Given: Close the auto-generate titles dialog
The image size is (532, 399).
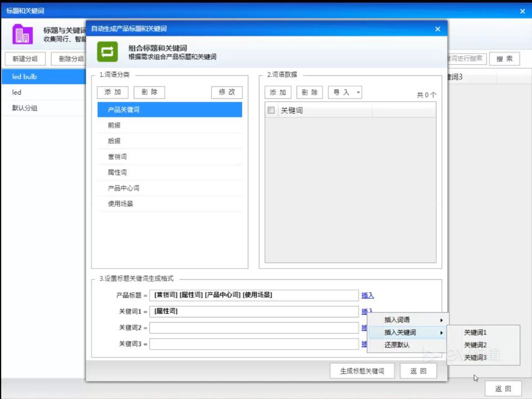Looking at the screenshot, I should point(438,29).
